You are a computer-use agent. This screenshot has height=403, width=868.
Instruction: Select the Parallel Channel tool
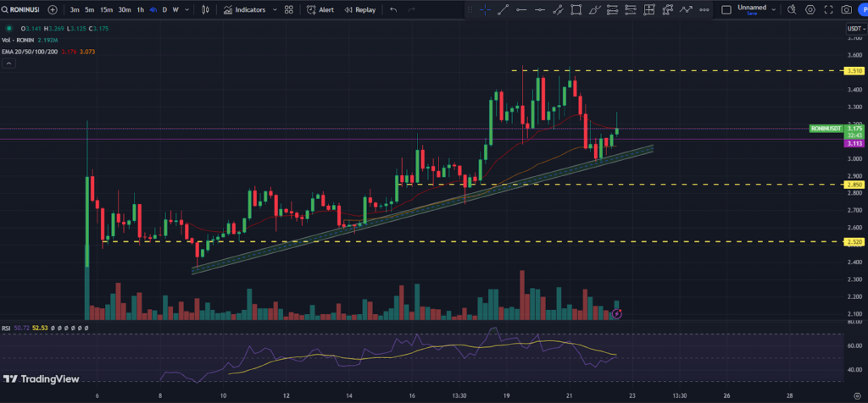(558, 9)
